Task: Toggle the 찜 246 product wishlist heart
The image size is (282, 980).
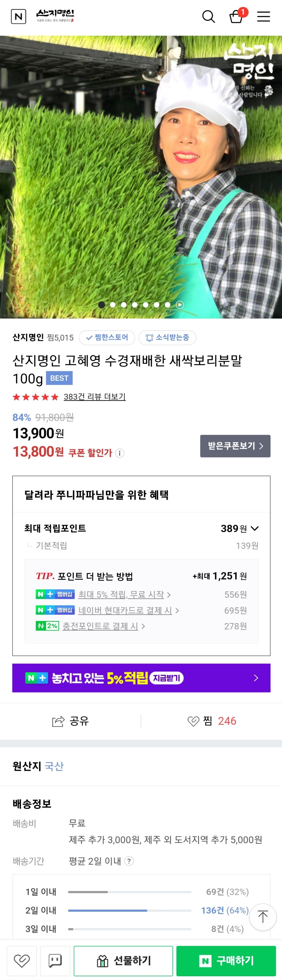Action: (194, 721)
